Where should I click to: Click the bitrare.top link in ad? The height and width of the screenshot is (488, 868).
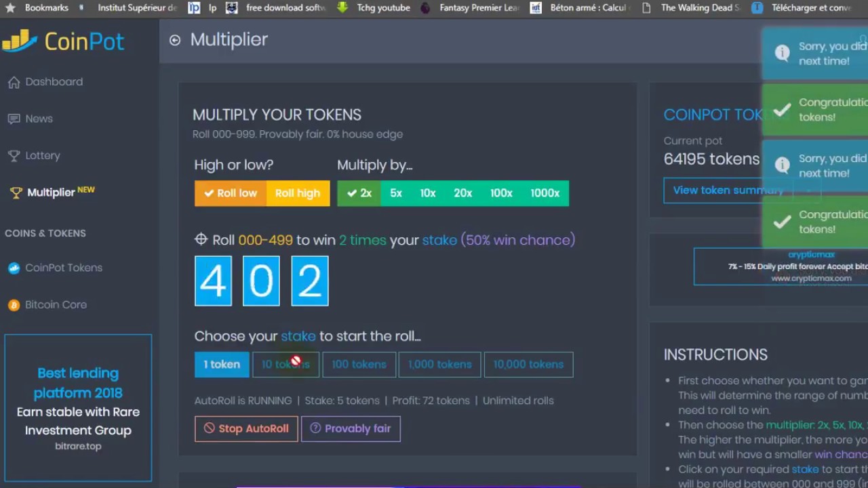click(78, 447)
